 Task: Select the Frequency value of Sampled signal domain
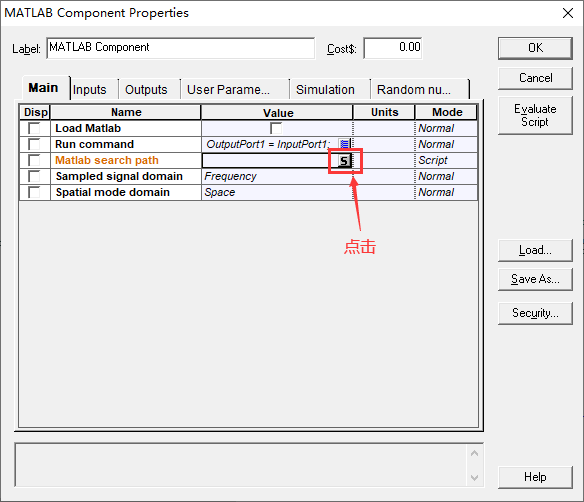tap(277, 176)
